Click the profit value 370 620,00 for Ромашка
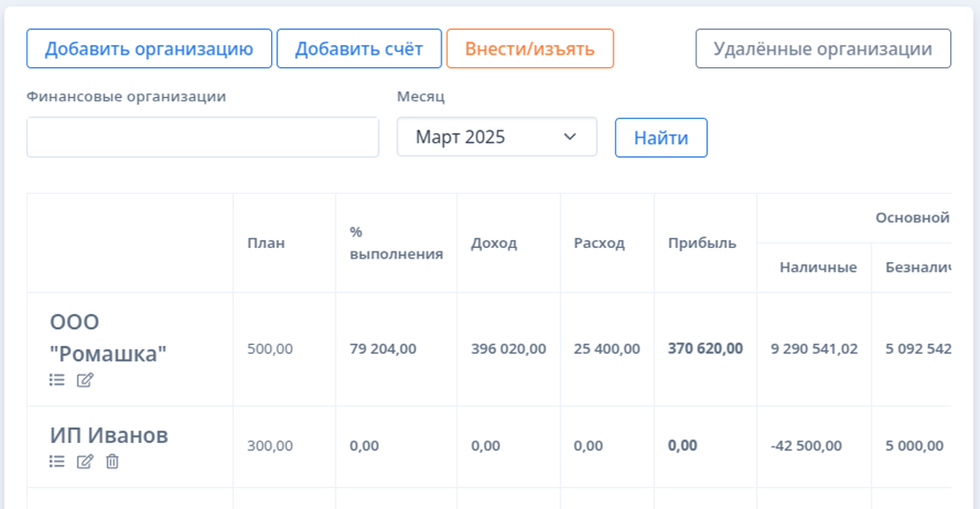 (704, 348)
